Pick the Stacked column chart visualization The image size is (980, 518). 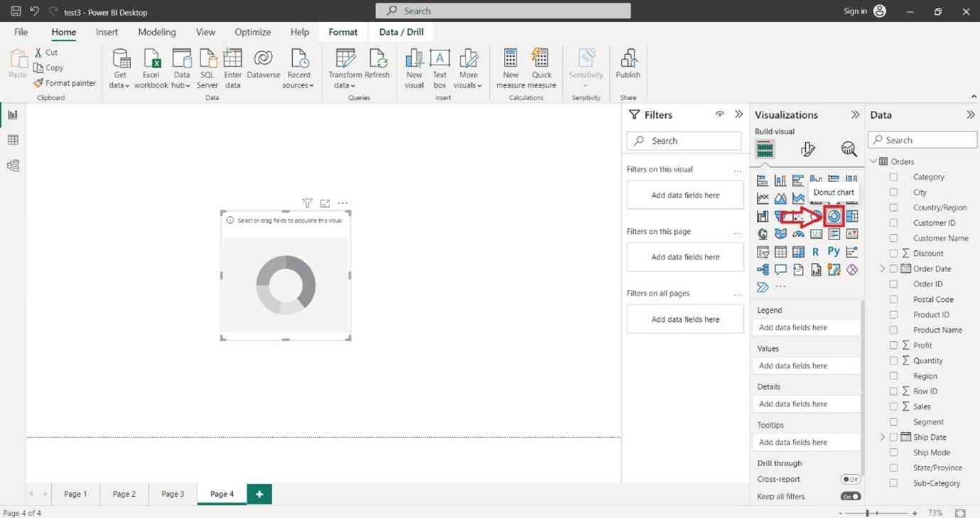pos(780,180)
